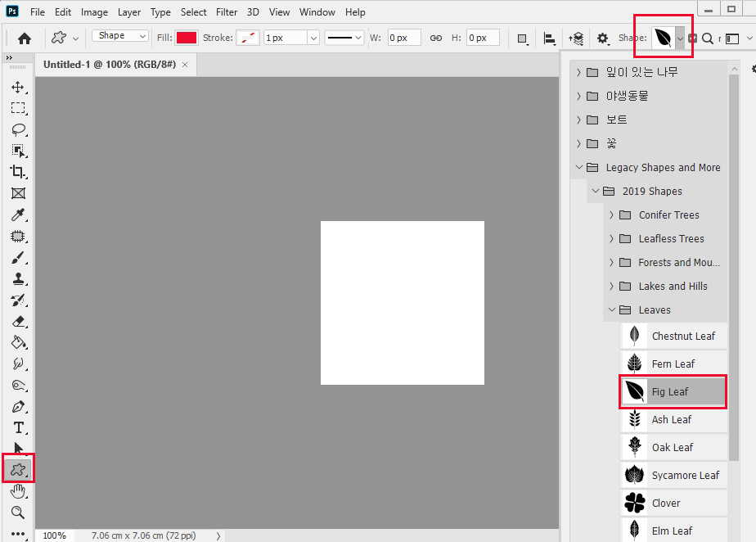Expand the 야생동물 folder
The width and height of the screenshot is (756, 542).
pos(578,96)
